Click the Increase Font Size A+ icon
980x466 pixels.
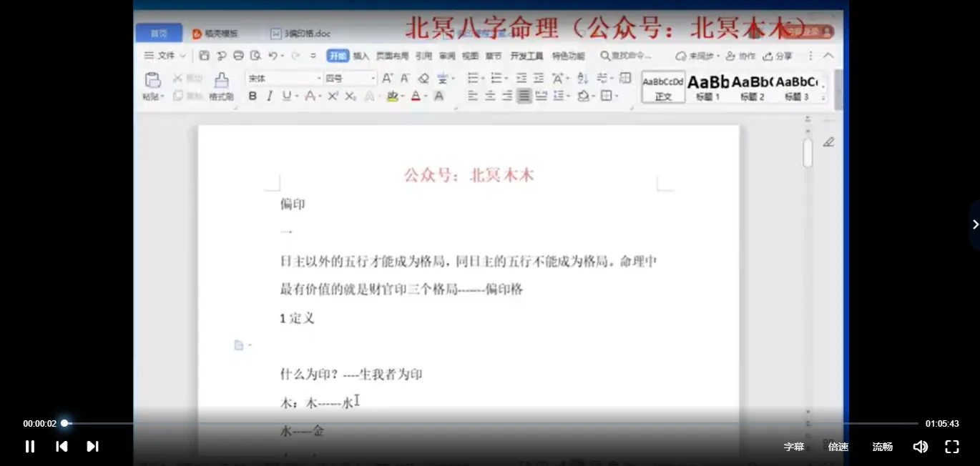(387, 78)
